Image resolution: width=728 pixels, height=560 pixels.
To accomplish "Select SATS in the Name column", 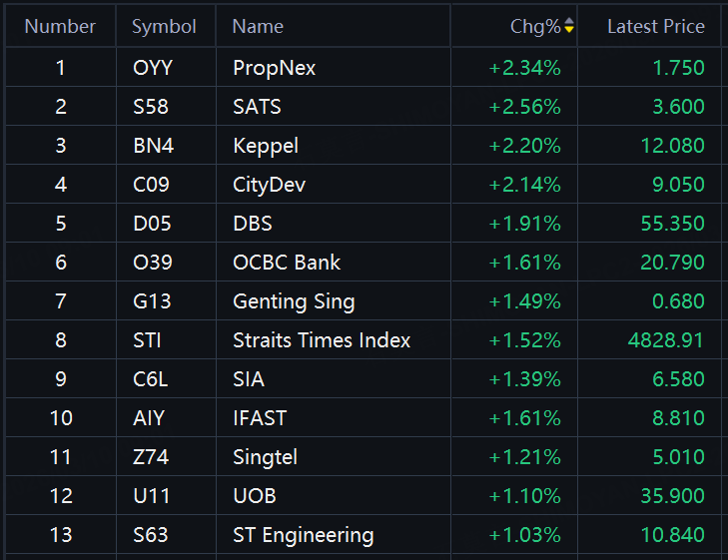I will point(257,107).
